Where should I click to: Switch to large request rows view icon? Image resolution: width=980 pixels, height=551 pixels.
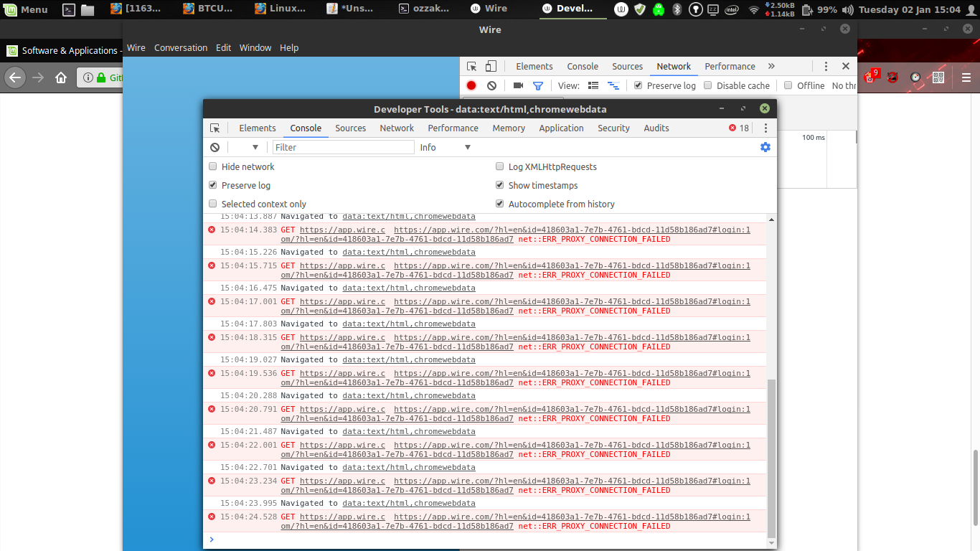tap(593, 85)
